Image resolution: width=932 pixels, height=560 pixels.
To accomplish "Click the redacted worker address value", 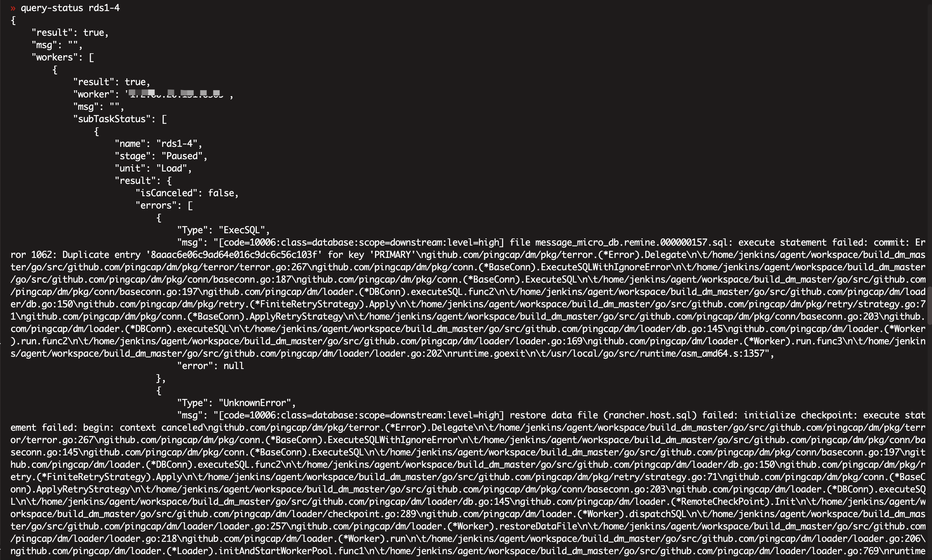I will (175, 94).
